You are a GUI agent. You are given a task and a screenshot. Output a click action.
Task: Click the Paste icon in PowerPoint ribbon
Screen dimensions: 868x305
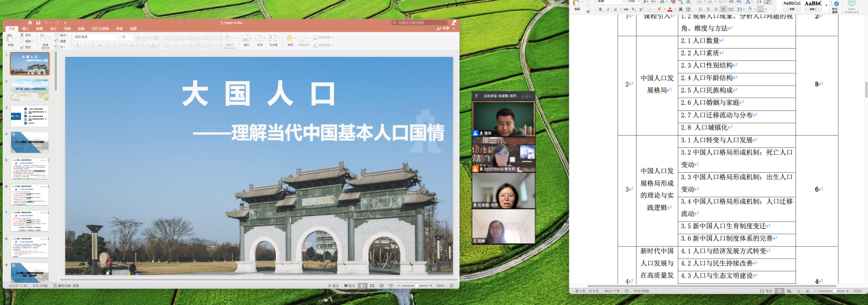point(10,38)
